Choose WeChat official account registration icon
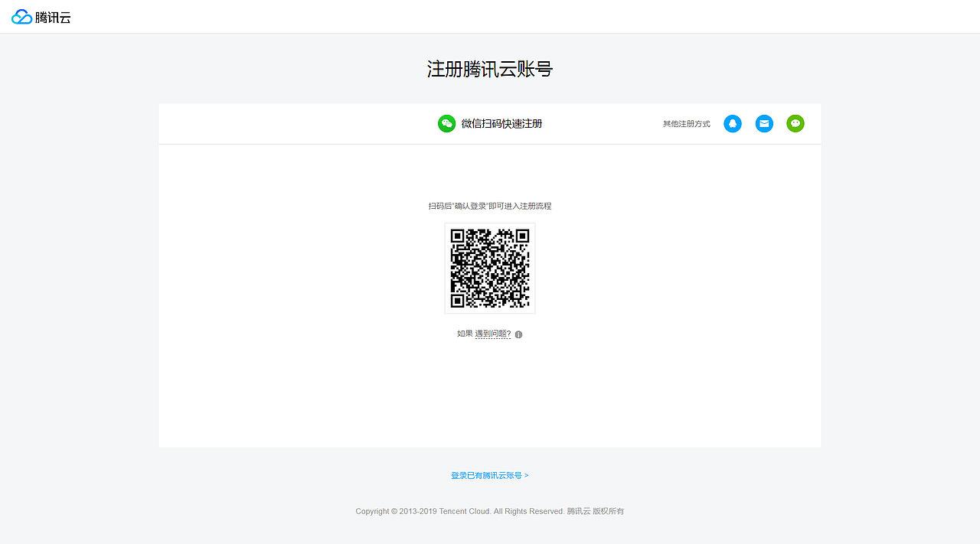The height and width of the screenshot is (544, 980). coord(795,123)
